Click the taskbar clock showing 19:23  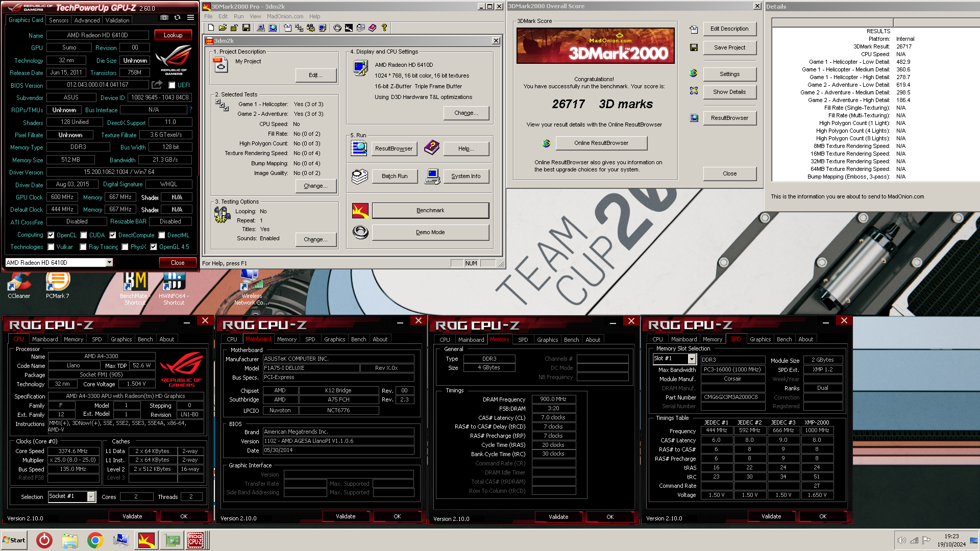click(951, 540)
